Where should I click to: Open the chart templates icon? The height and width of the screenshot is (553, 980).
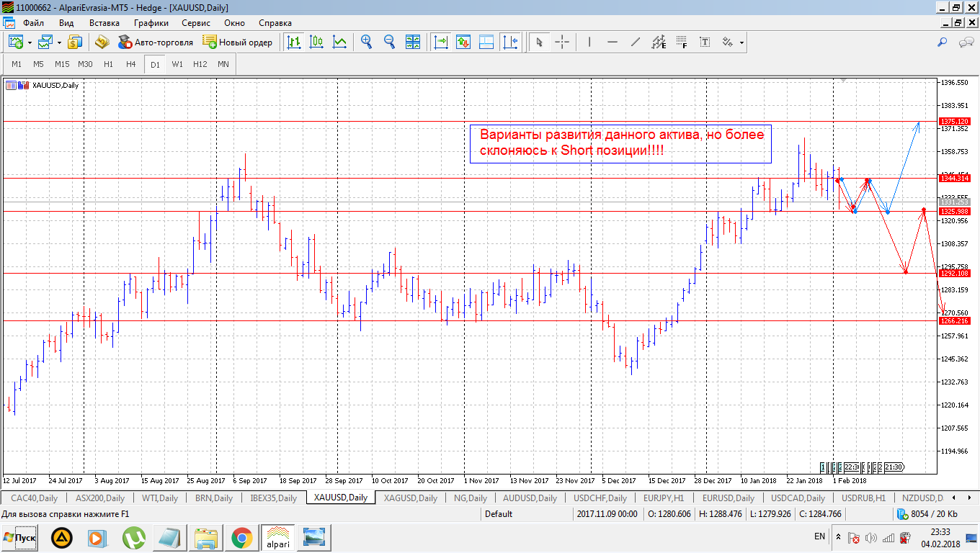click(486, 42)
